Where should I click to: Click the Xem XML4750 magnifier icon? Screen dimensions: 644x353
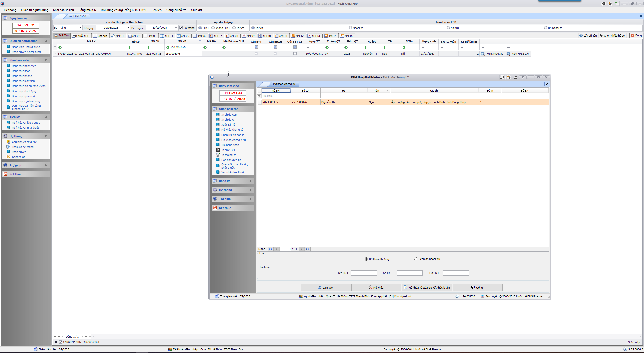(483, 54)
